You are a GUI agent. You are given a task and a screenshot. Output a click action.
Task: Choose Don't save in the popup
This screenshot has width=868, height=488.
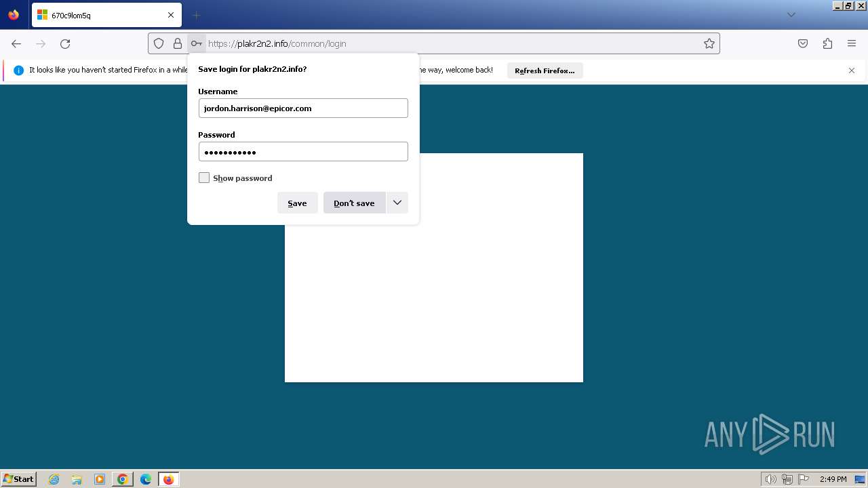[x=354, y=203]
